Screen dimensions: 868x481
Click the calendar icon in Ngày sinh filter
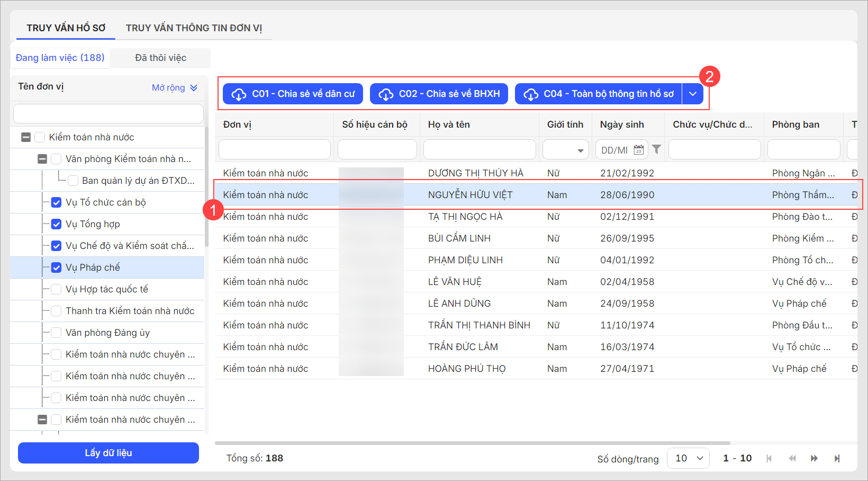pos(639,150)
